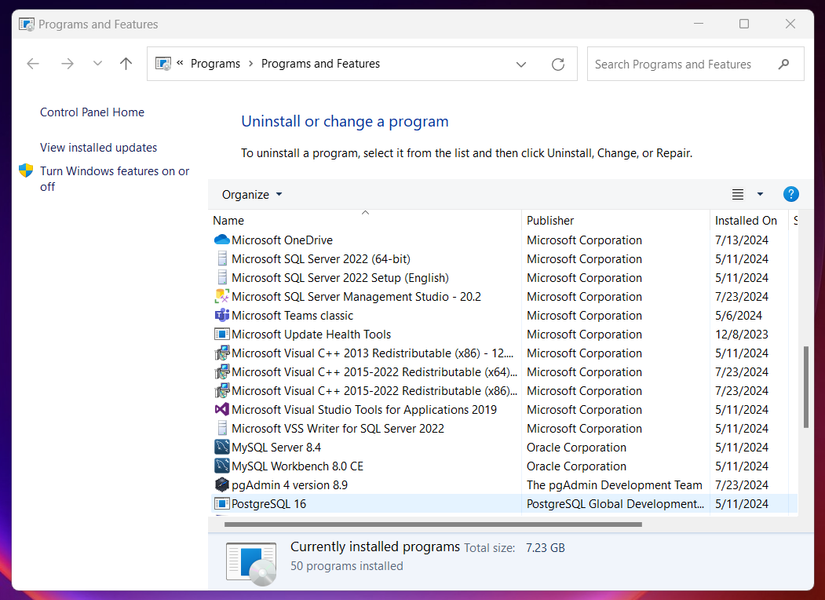Click the SQL Server Management Studio icon
Image resolution: width=825 pixels, height=600 pixels.
222,296
